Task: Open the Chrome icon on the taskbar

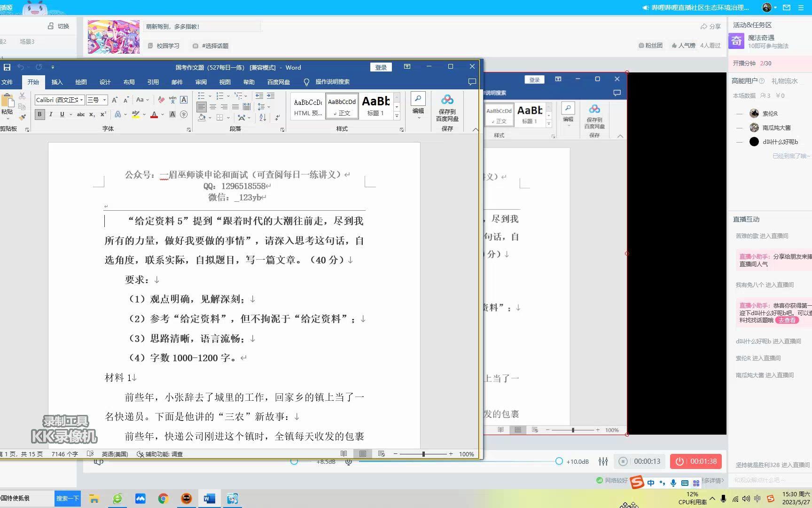Action: (163, 499)
